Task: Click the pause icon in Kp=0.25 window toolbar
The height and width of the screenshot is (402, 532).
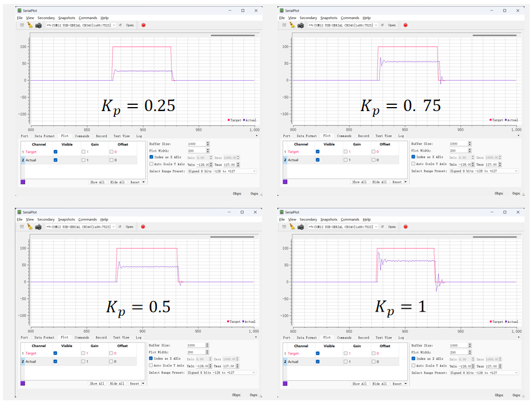Action: 22,25
